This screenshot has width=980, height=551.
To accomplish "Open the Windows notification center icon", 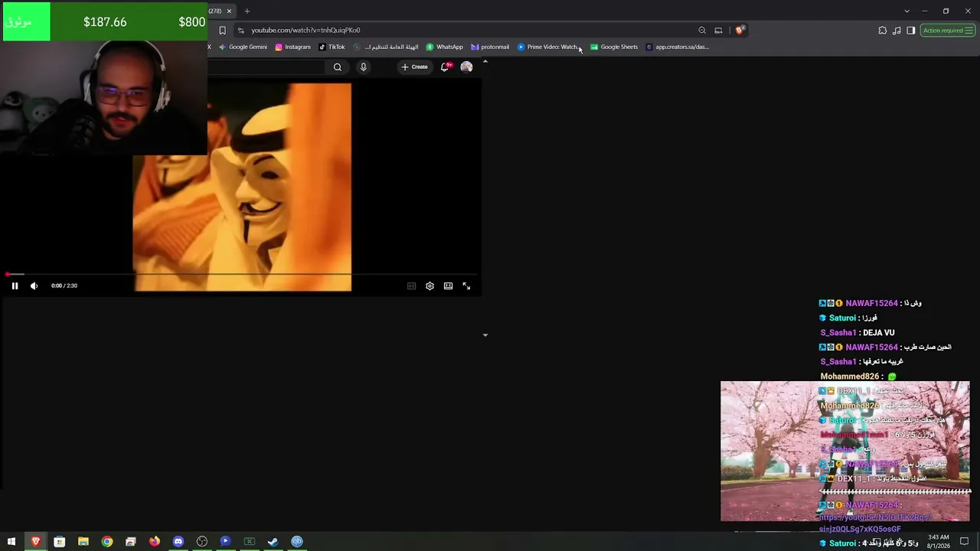I will 964,542.
